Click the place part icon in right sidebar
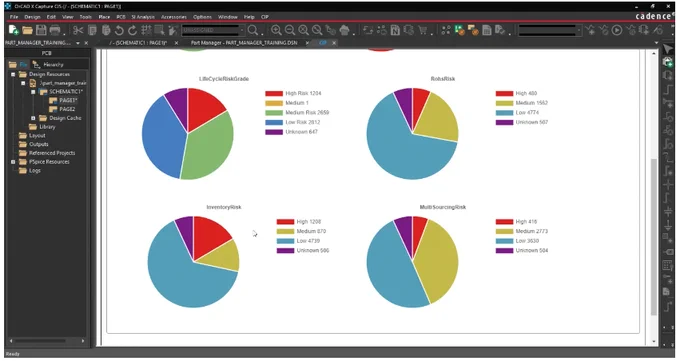 (x=668, y=62)
